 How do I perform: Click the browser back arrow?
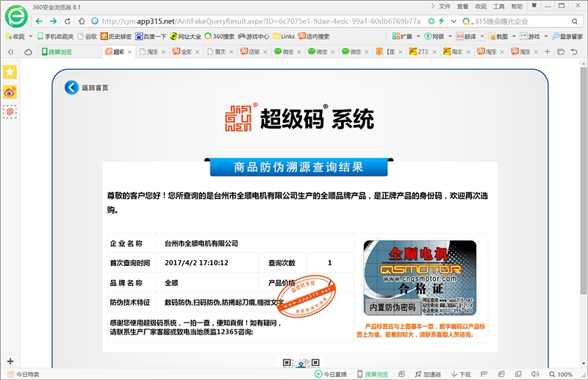[x=39, y=21]
